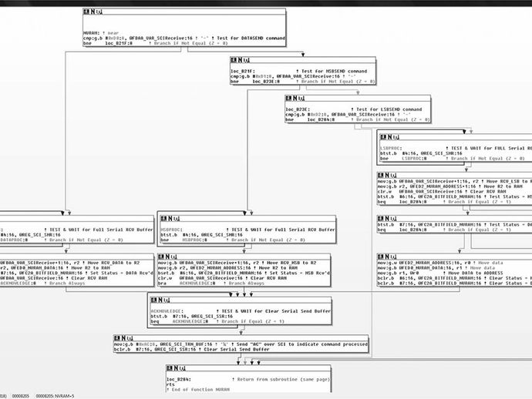Click node color icon on Send AC block

(x=117, y=338)
